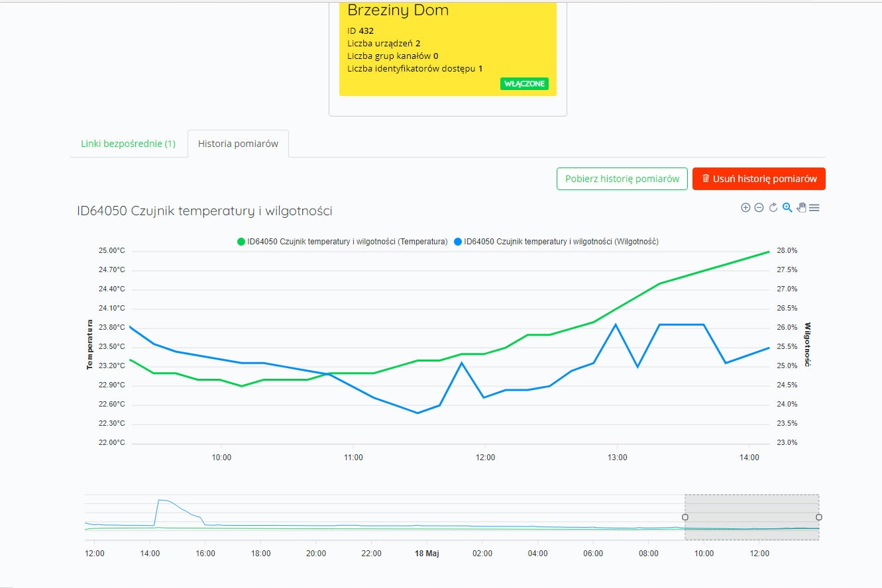Open the chart hamburger menu
The width and height of the screenshot is (882, 588).
(x=814, y=208)
